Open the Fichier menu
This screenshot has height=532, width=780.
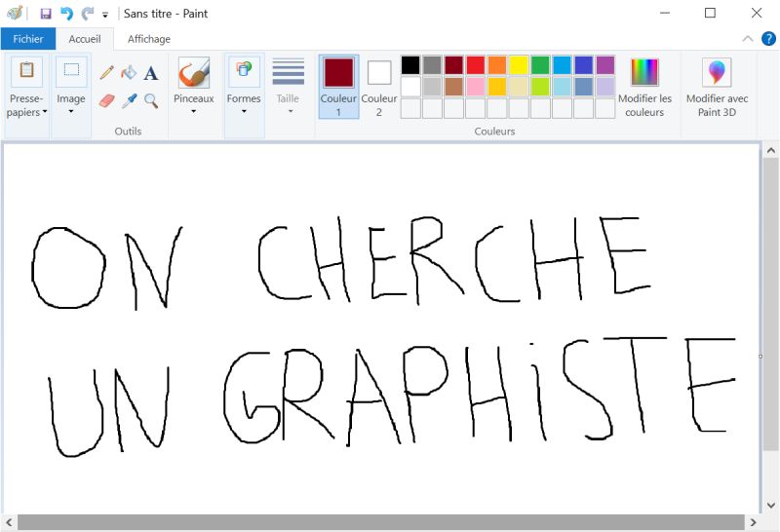pos(28,39)
